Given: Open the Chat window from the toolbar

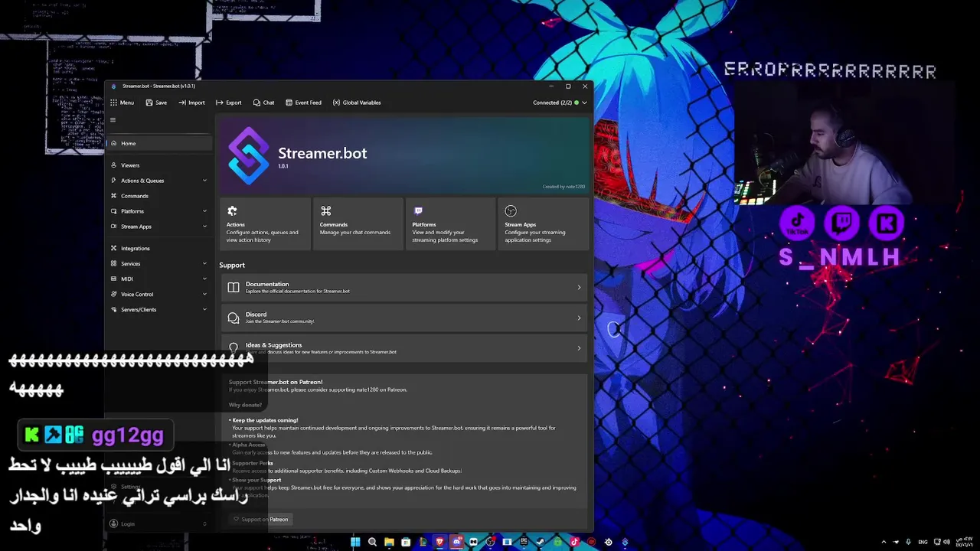Looking at the screenshot, I should tap(263, 103).
